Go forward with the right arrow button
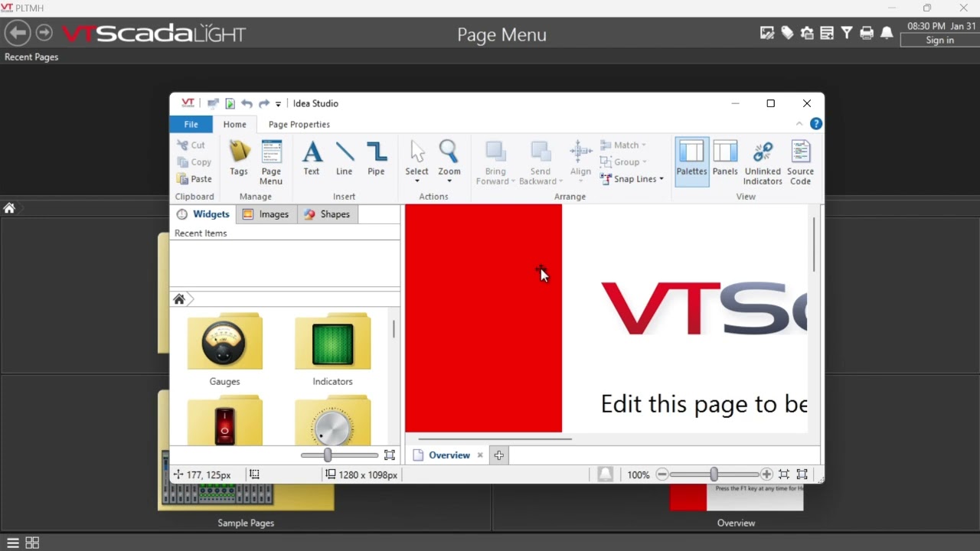Screen dimensions: 980x551 44,33
